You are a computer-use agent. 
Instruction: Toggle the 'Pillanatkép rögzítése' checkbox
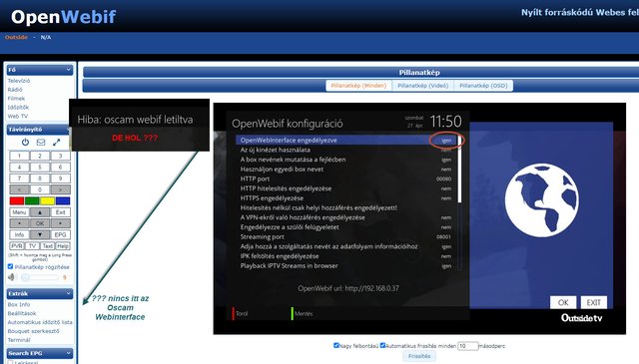click(x=11, y=266)
